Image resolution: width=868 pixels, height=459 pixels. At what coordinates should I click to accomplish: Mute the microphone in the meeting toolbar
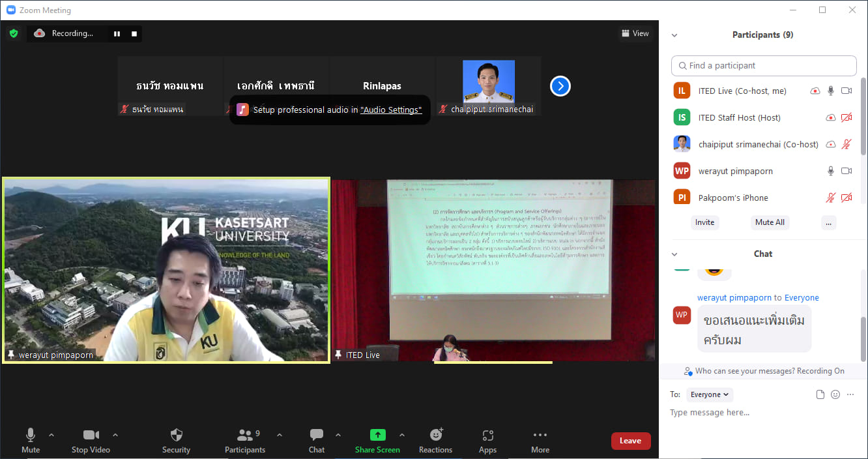(x=31, y=441)
